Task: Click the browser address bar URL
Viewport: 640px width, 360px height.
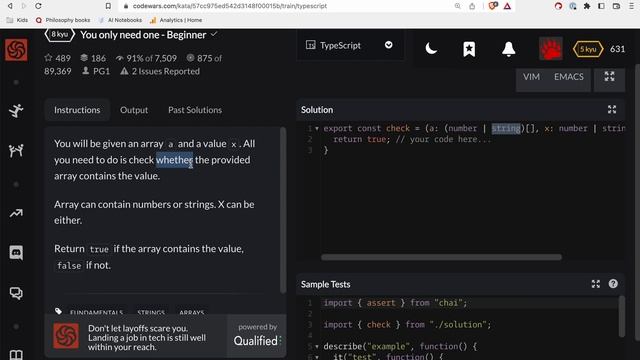Action: click(230, 6)
